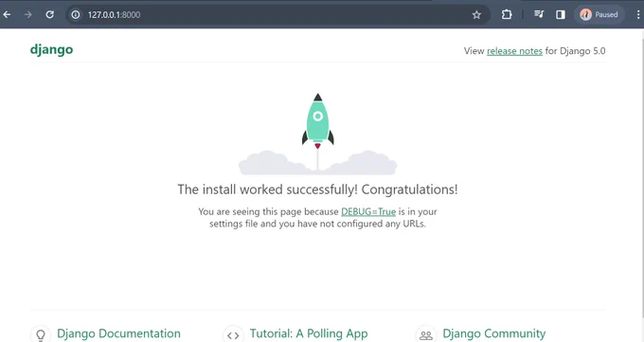The width and height of the screenshot is (644, 342).
Task: Click the 'The install worked successfully! Congratulations!' heading
Action: tap(317, 189)
